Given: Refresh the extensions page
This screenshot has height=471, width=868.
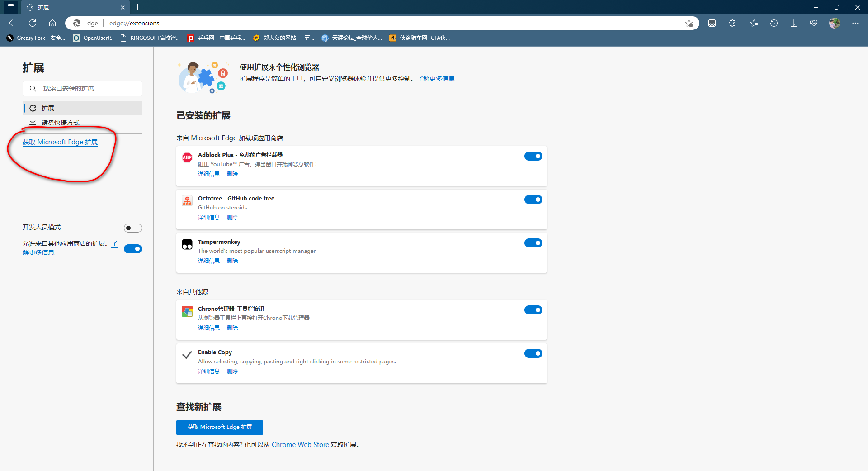Looking at the screenshot, I should pyautogui.click(x=33, y=23).
